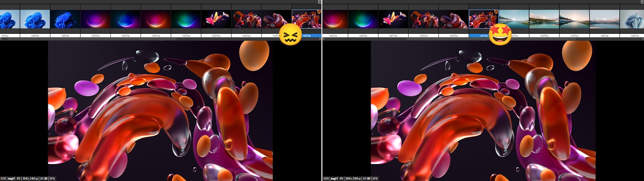Click the pin icon of right window's filmstrip
644x181 pixels.
click(x=642, y=2)
